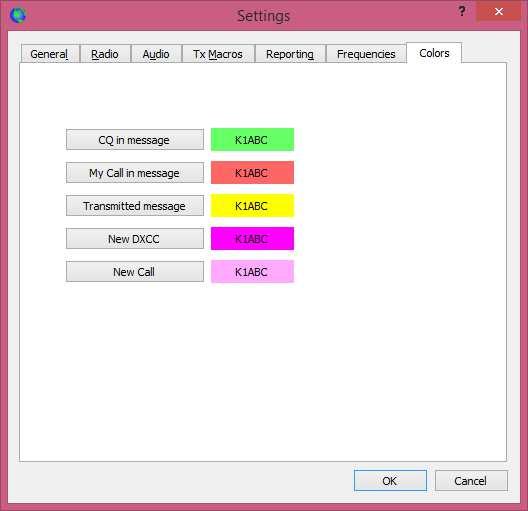
Task: Choose the Transmitted message color button
Action: click(135, 205)
